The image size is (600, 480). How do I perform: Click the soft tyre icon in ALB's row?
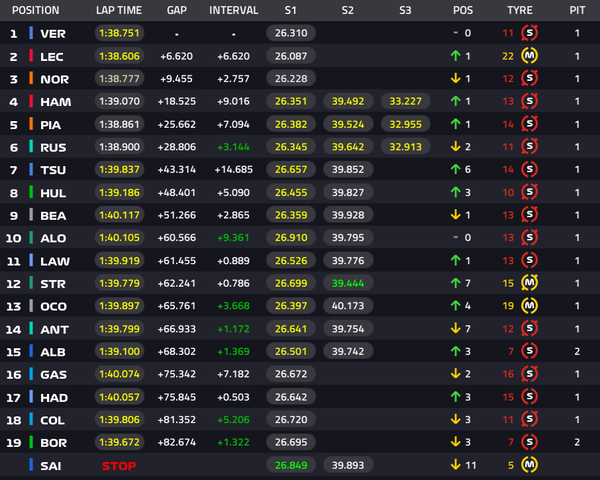529,351
